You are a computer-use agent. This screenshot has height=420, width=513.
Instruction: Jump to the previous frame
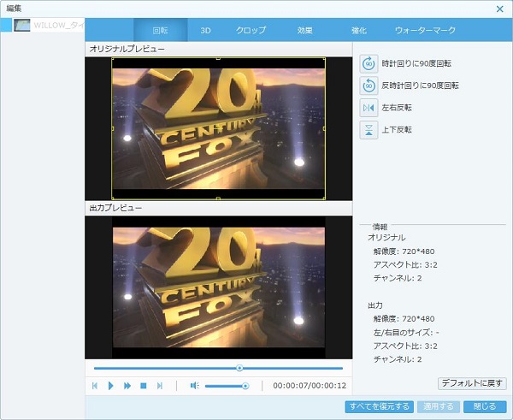95,386
